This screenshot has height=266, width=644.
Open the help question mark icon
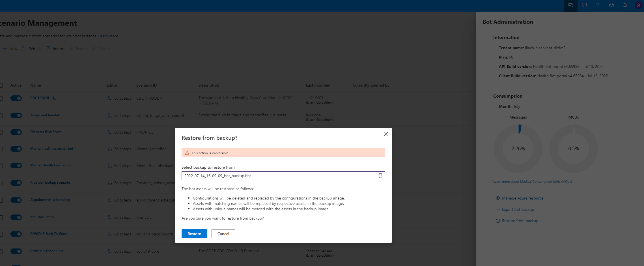(x=598, y=5)
